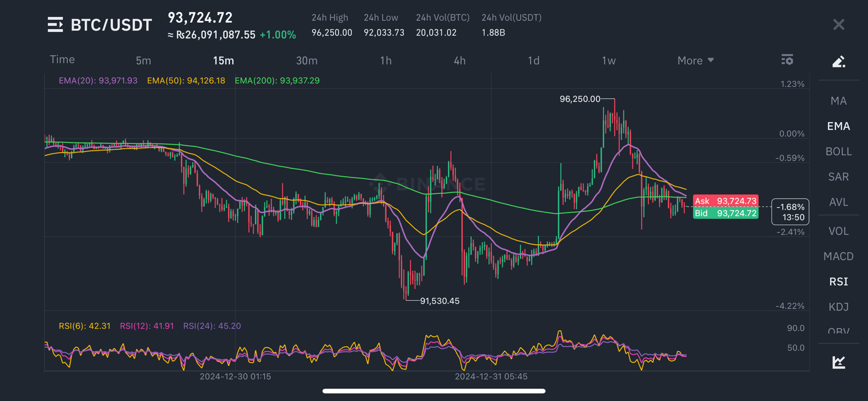Image resolution: width=868 pixels, height=401 pixels.
Task: Switch to the 1d timeframe
Action: 533,61
